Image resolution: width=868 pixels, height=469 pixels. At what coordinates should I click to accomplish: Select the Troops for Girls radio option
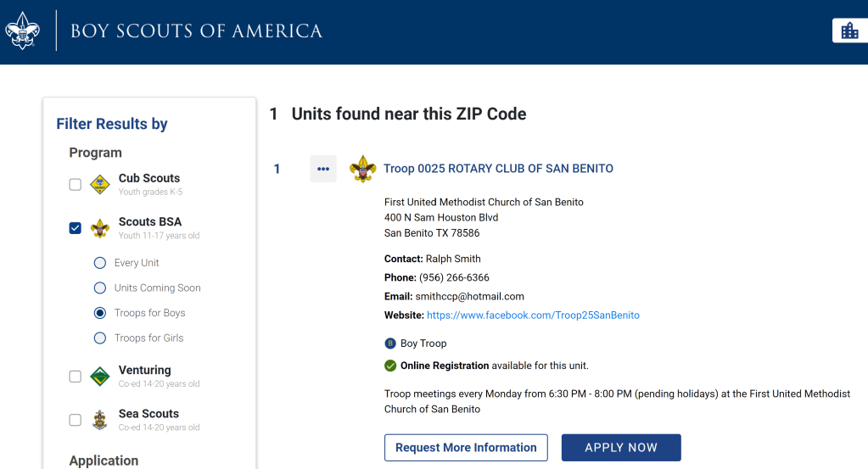point(100,338)
